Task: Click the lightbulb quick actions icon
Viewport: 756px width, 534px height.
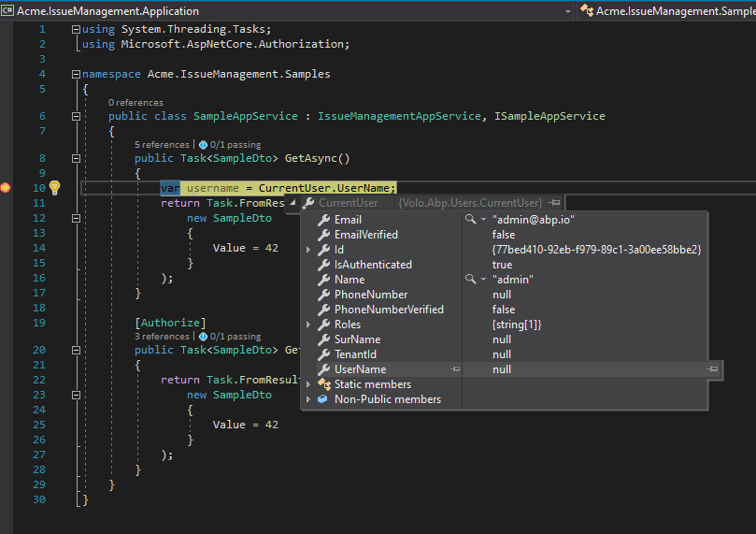Action: (54, 188)
